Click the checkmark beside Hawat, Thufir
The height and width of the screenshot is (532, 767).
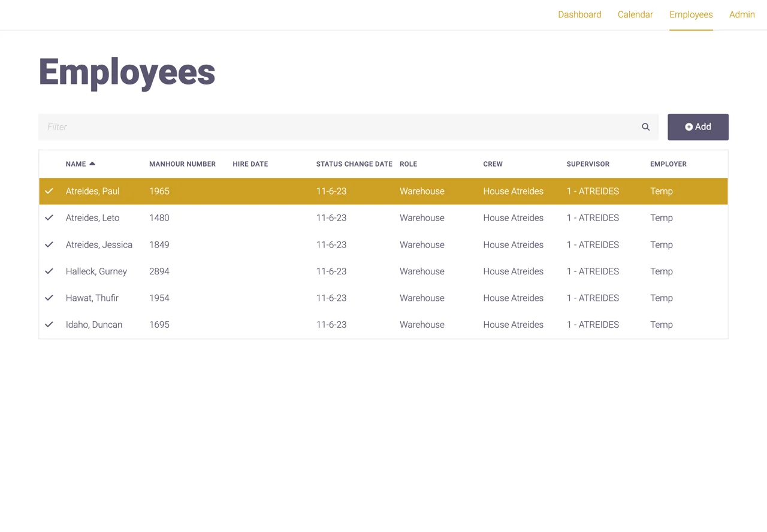[x=49, y=298]
